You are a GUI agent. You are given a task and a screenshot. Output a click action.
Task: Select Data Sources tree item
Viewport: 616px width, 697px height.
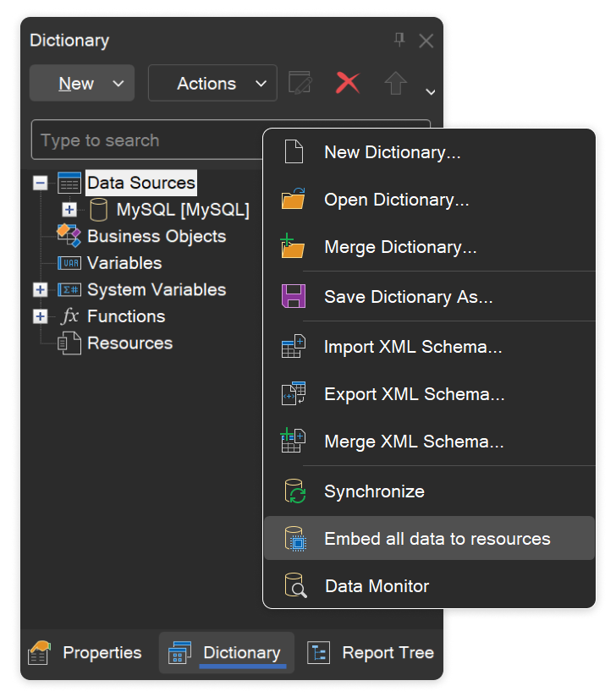coord(141,183)
